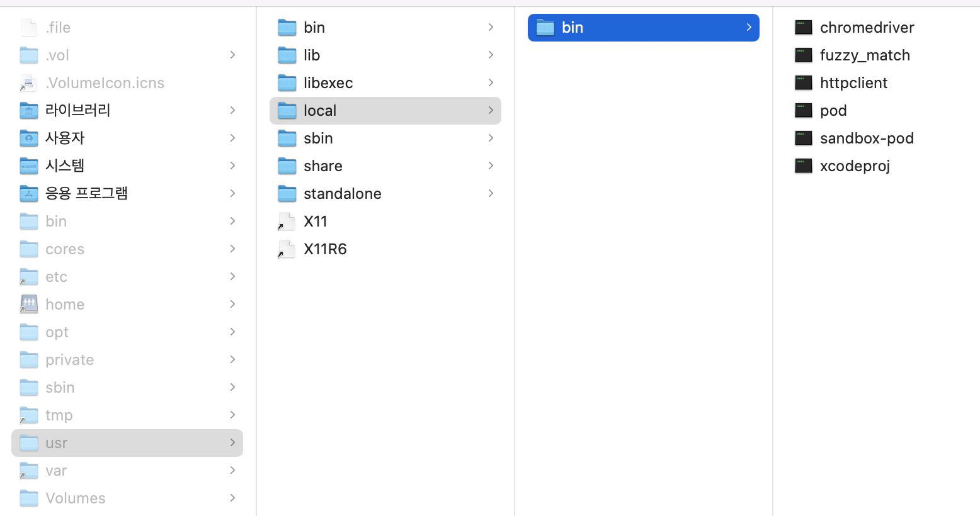Select the Volumes folder name
The height and width of the screenshot is (516, 980).
click(76, 498)
